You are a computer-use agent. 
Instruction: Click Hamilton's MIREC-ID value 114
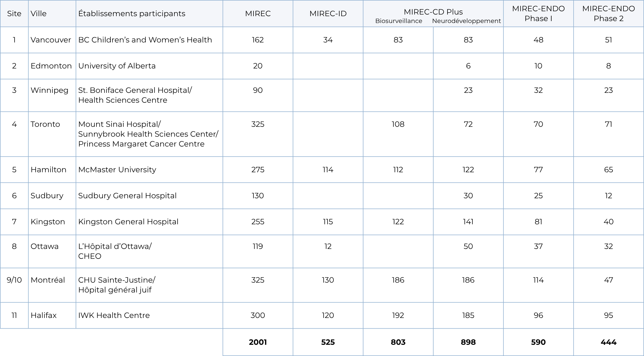[x=328, y=170]
